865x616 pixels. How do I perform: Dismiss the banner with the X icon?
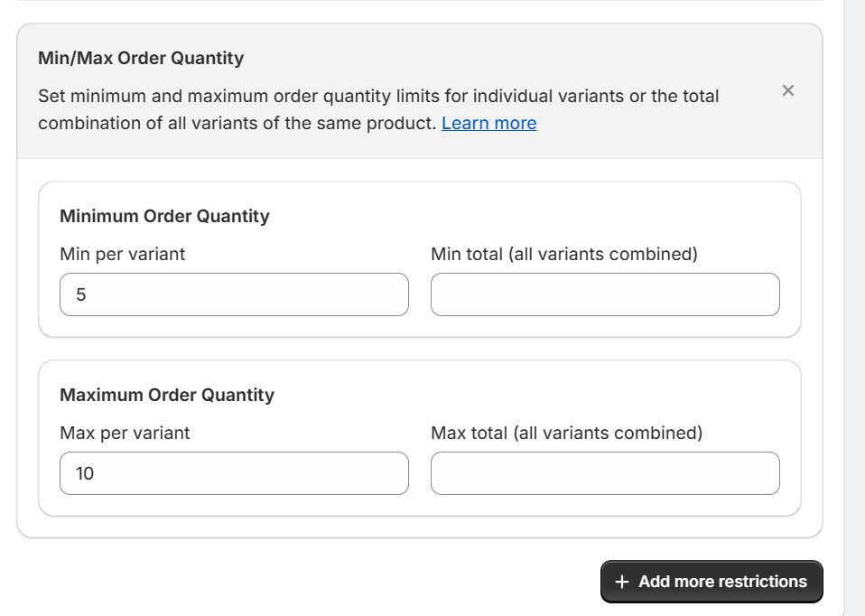tap(786, 89)
